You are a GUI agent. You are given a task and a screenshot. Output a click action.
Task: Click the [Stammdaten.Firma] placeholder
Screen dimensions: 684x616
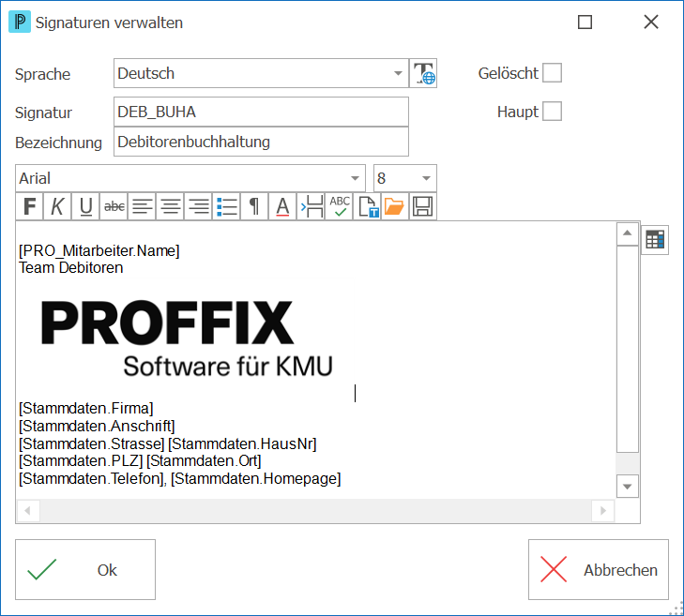[86, 409]
